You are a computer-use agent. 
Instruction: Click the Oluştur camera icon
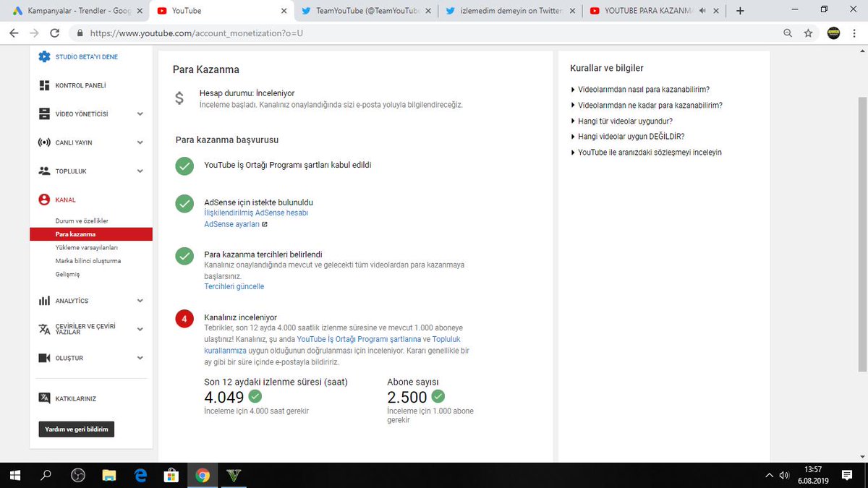44,358
